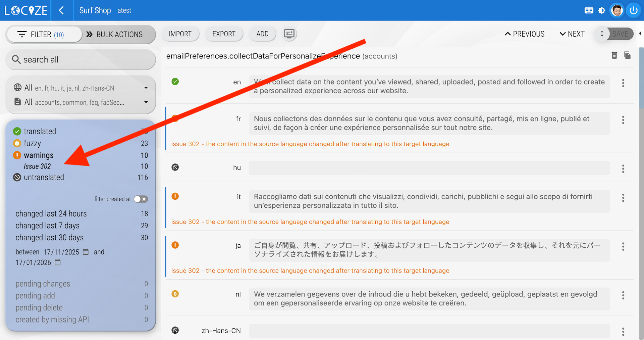The width and height of the screenshot is (644, 340).
Task: Click the delete key trash icon
Action: point(614,55)
